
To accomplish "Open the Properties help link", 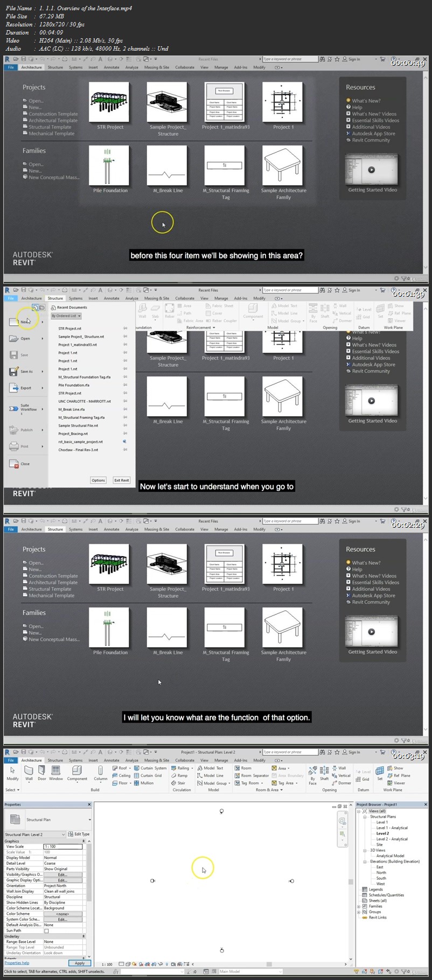I will [x=17, y=963].
